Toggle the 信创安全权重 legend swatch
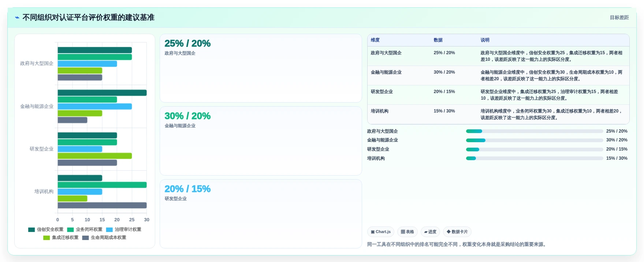This screenshot has height=262, width=644. coord(31,229)
